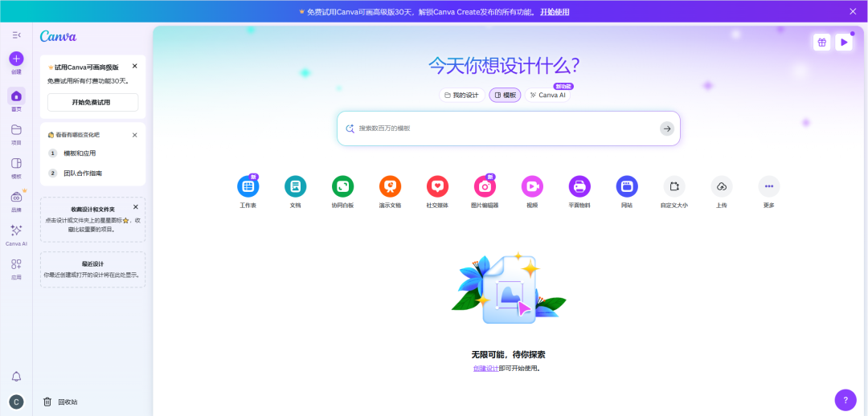The height and width of the screenshot is (416, 868).
Task: Open the gift icon at top right
Action: point(821,42)
